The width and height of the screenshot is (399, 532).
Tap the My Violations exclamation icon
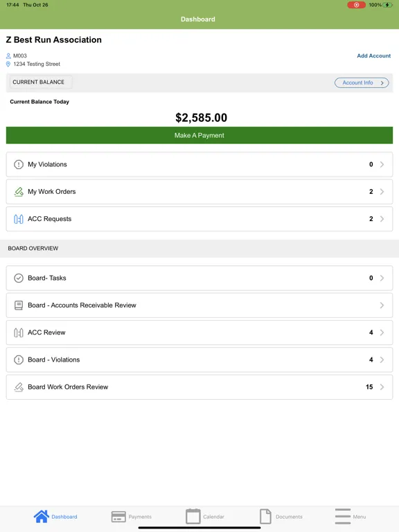click(x=18, y=165)
